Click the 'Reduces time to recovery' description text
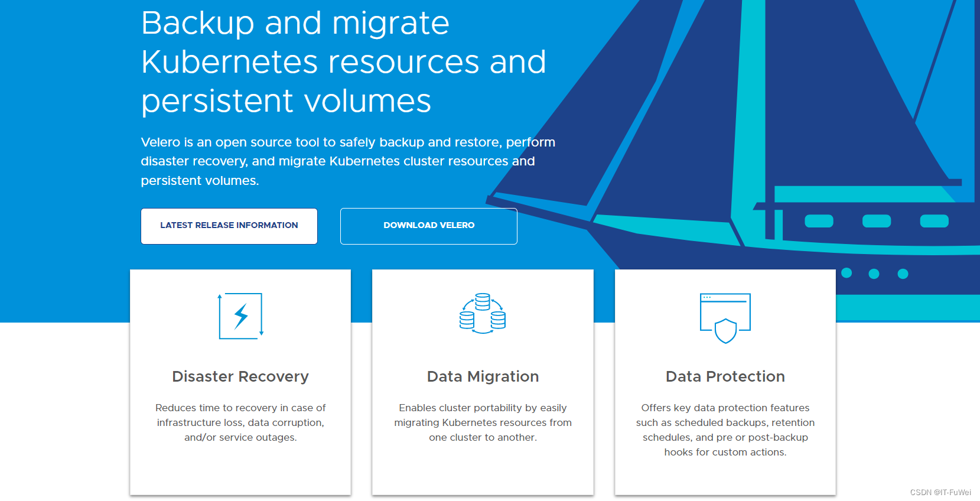Image resolution: width=980 pixels, height=501 pixels. pos(240,422)
